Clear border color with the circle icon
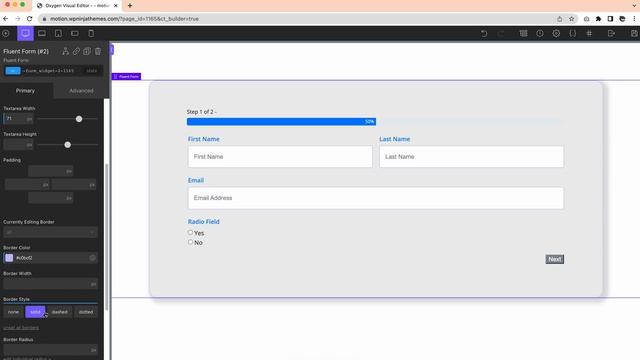 coord(93,258)
